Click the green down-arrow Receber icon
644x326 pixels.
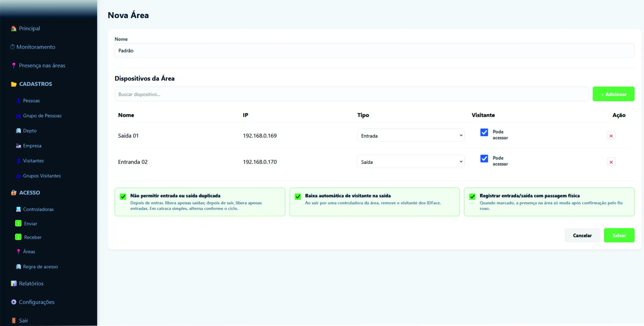tap(18, 237)
